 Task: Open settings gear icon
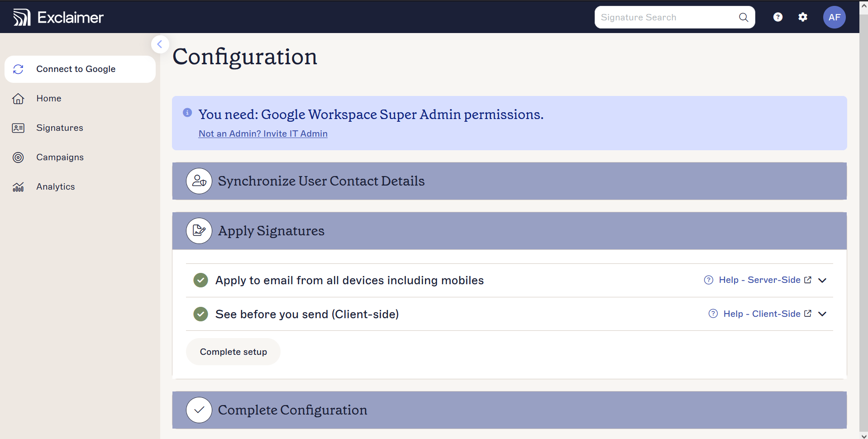[802, 17]
